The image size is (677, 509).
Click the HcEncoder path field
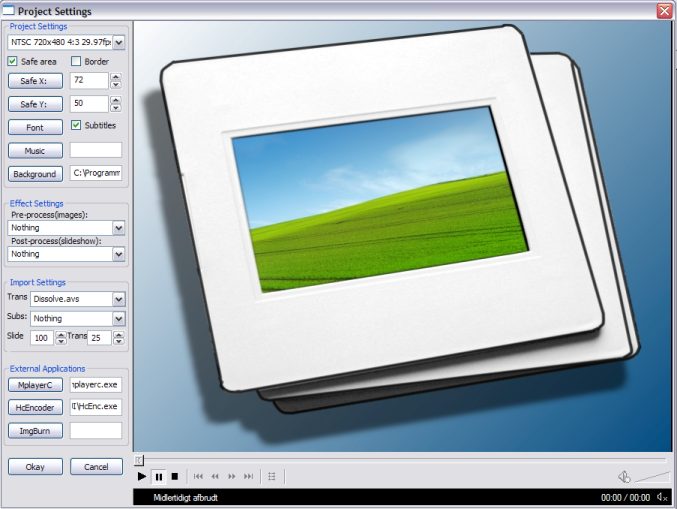[96, 407]
